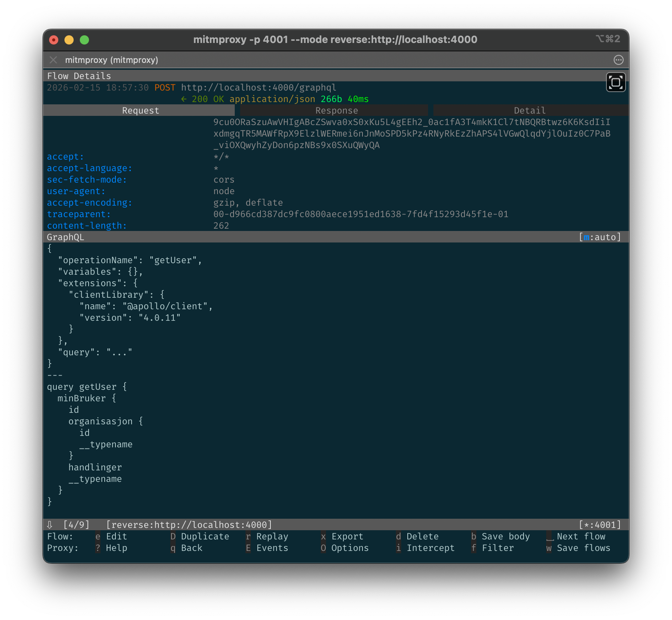This screenshot has height=620, width=672.
Task: Click the Delete flow command
Action: point(422,536)
